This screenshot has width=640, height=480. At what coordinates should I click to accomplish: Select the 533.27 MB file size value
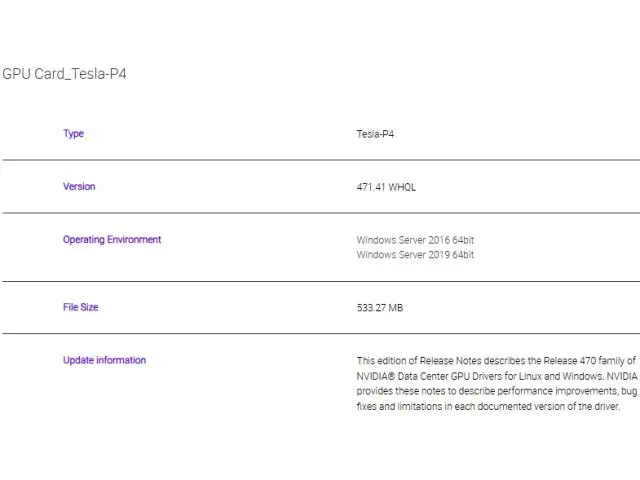[380, 308]
